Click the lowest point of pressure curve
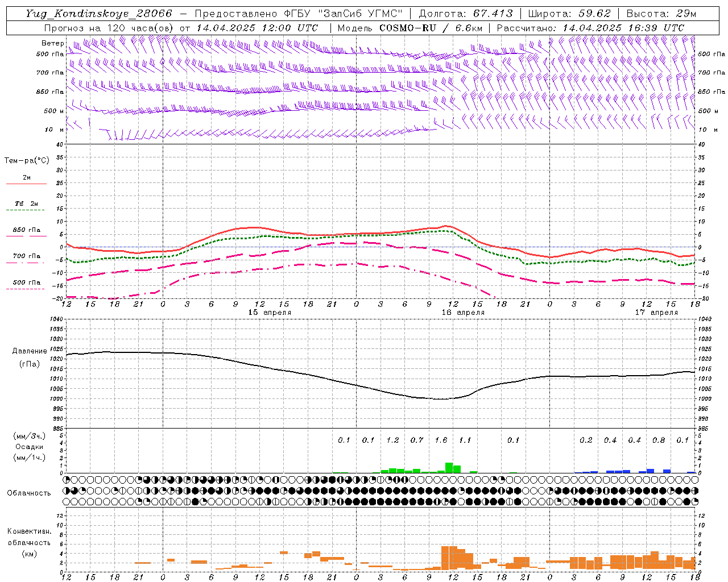The image size is (728, 582). (441, 399)
